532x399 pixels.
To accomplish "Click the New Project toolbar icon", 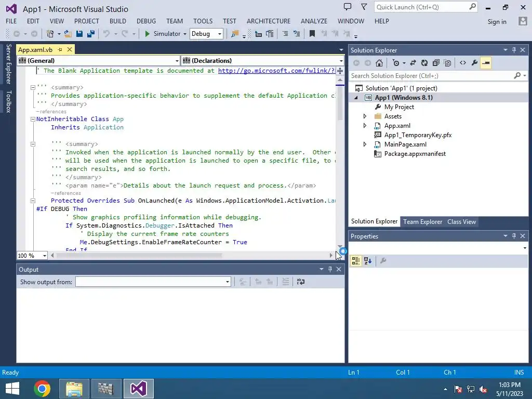I will [50, 34].
